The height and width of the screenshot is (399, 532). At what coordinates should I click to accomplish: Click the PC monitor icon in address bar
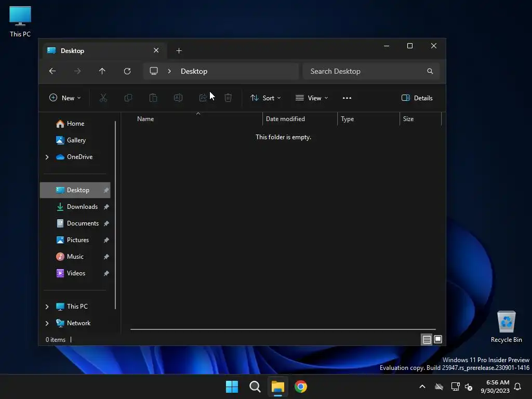(154, 71)
